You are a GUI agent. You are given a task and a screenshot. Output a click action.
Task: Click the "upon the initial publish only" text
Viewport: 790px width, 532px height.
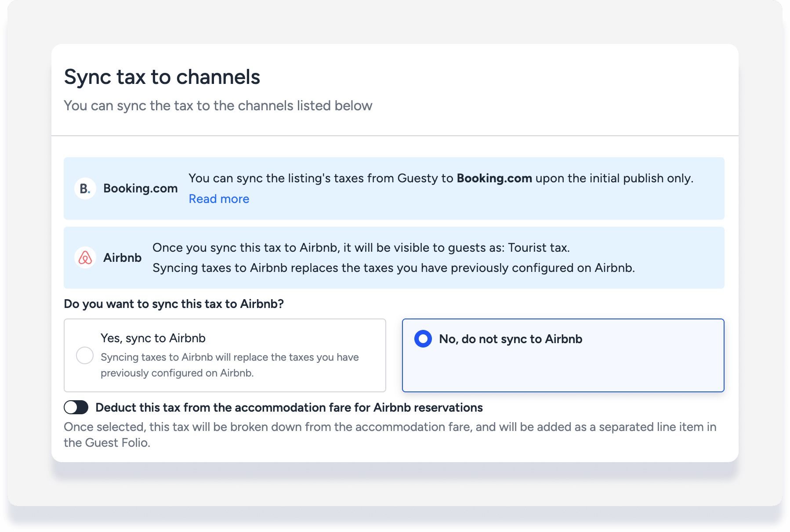coord(614,178)
